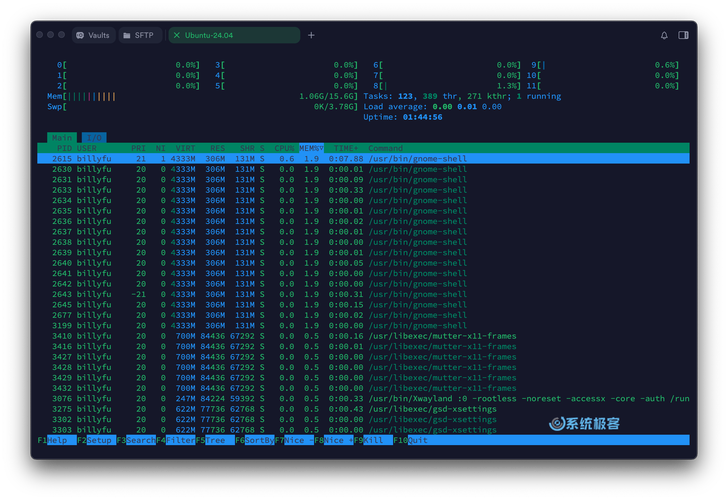Sort by USER column header

(x=87, y=148)
